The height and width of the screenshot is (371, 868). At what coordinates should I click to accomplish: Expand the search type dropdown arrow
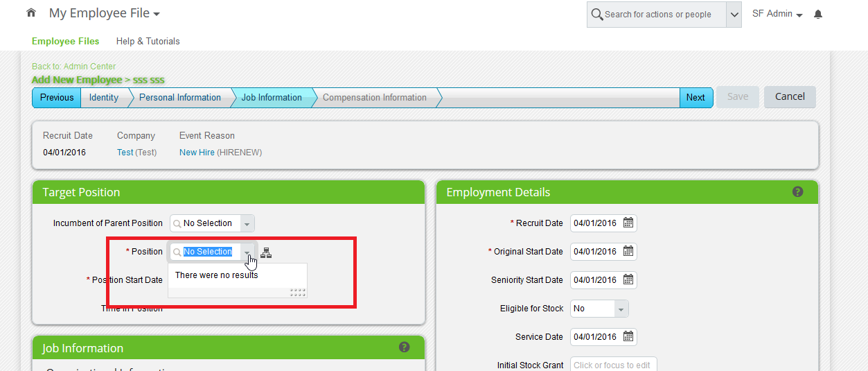coord(734,15)
